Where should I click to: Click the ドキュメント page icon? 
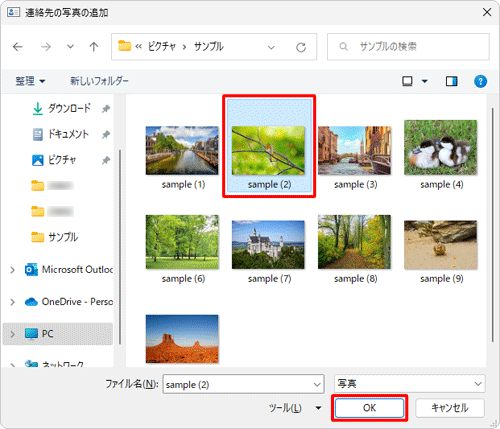point(38,135)
